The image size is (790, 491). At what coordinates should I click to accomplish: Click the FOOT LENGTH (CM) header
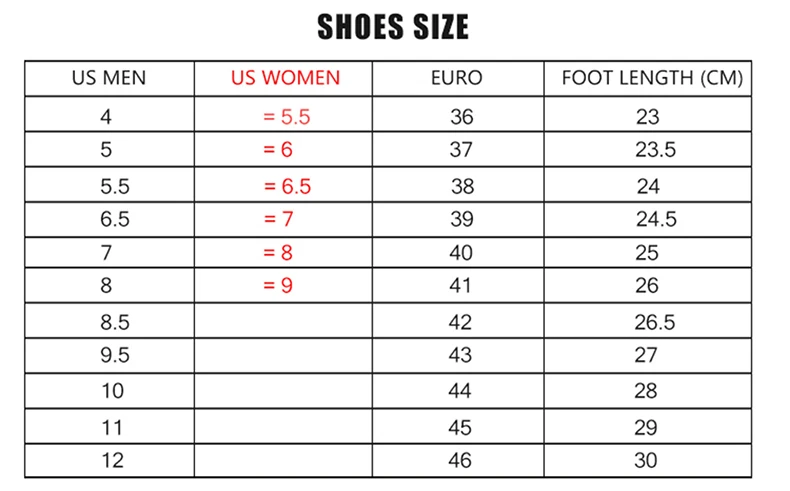point(652,78)
